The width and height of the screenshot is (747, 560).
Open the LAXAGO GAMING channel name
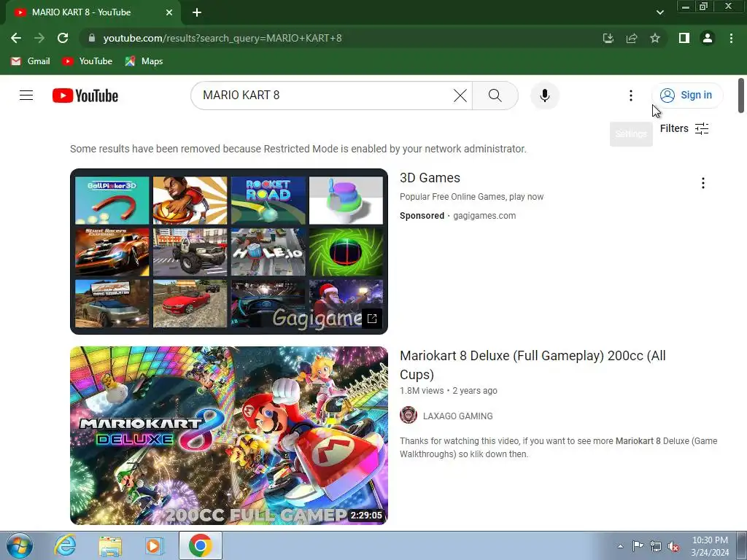tap(458, 416)
